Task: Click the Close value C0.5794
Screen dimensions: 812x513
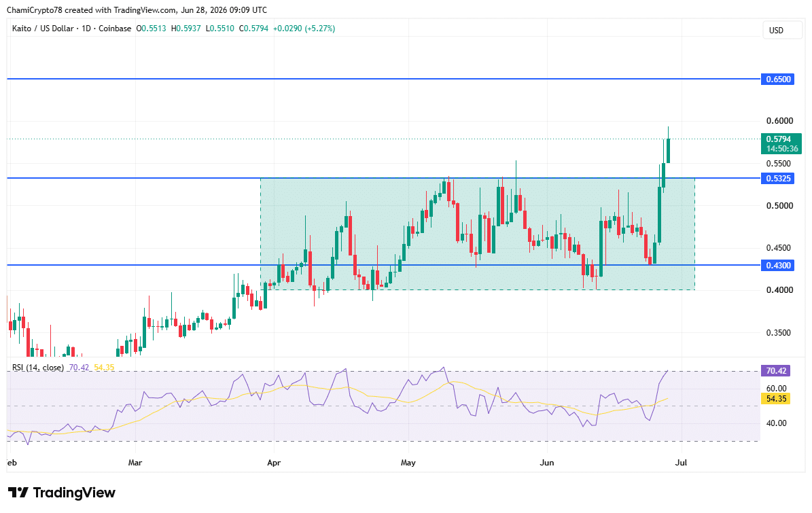Action: [x=253, y=29]
